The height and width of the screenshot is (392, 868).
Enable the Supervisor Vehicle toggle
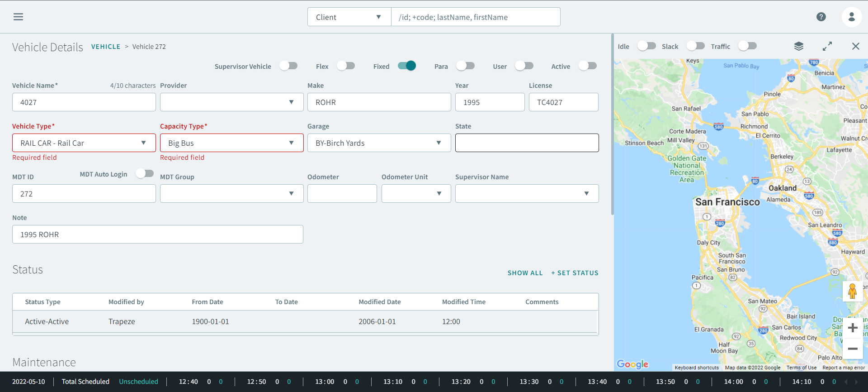288,66
